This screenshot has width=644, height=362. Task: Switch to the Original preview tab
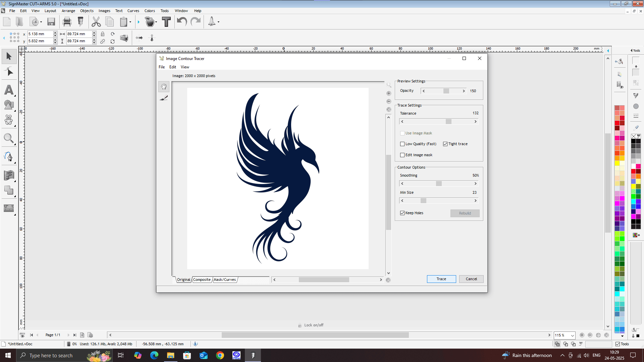click(183, 280)
